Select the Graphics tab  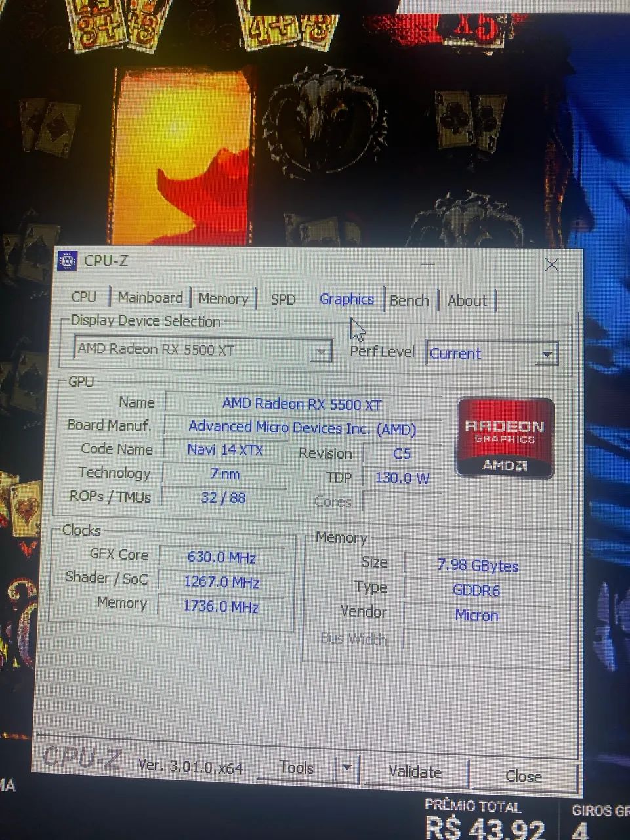point(346,299)
